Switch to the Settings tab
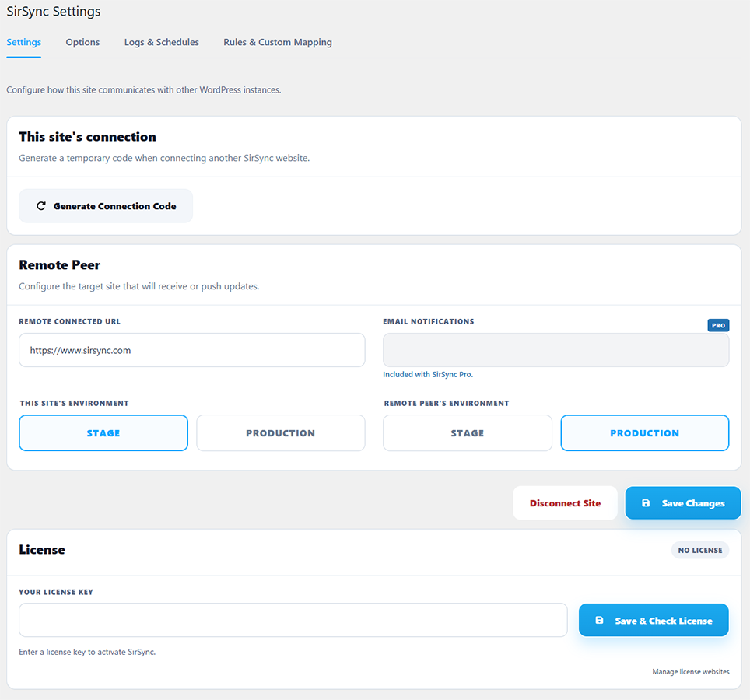This screenshot has height=700, width=750. click(23, 42)
